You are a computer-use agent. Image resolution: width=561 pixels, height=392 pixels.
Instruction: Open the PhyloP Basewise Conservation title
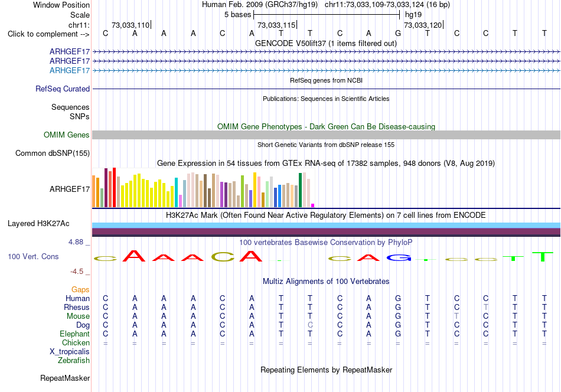(326, 243)
